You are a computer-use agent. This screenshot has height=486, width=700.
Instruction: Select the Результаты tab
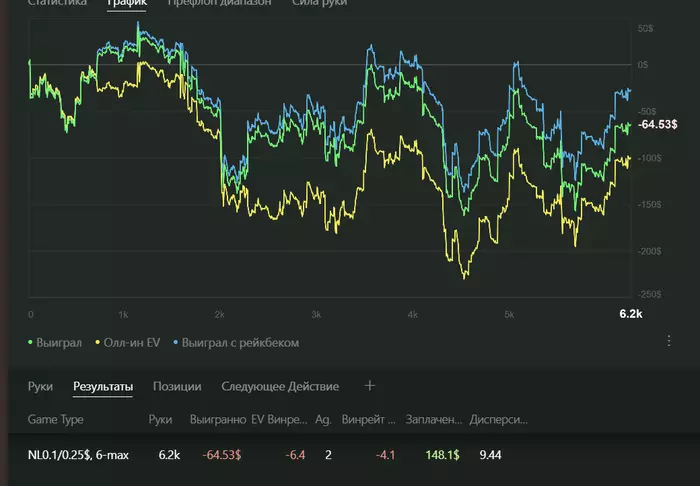coord(103,386)
